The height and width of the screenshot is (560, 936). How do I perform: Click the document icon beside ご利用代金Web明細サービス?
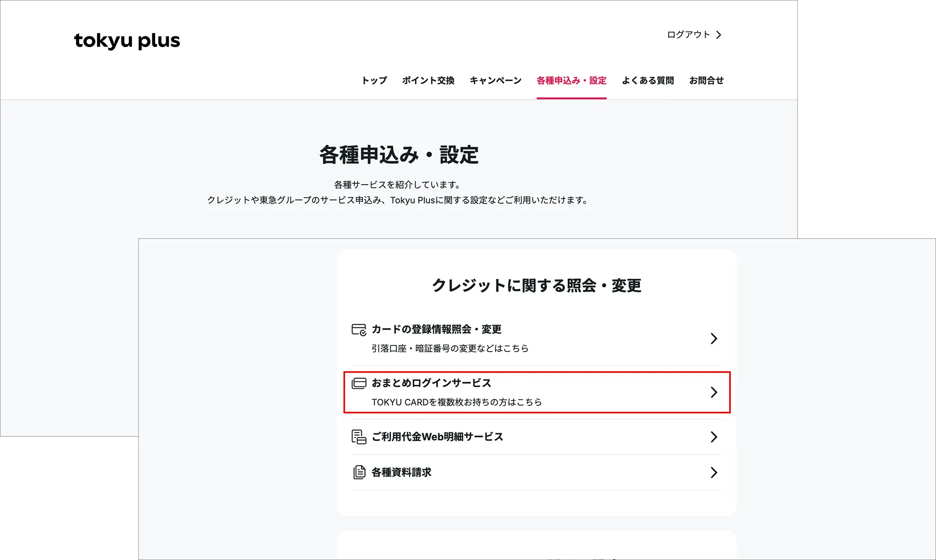tap(358, 437)
